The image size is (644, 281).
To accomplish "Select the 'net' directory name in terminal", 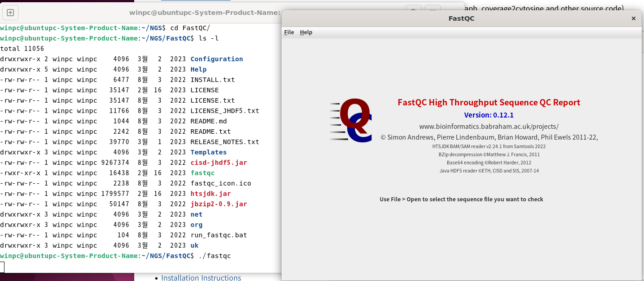I will [x=196, y=214].
